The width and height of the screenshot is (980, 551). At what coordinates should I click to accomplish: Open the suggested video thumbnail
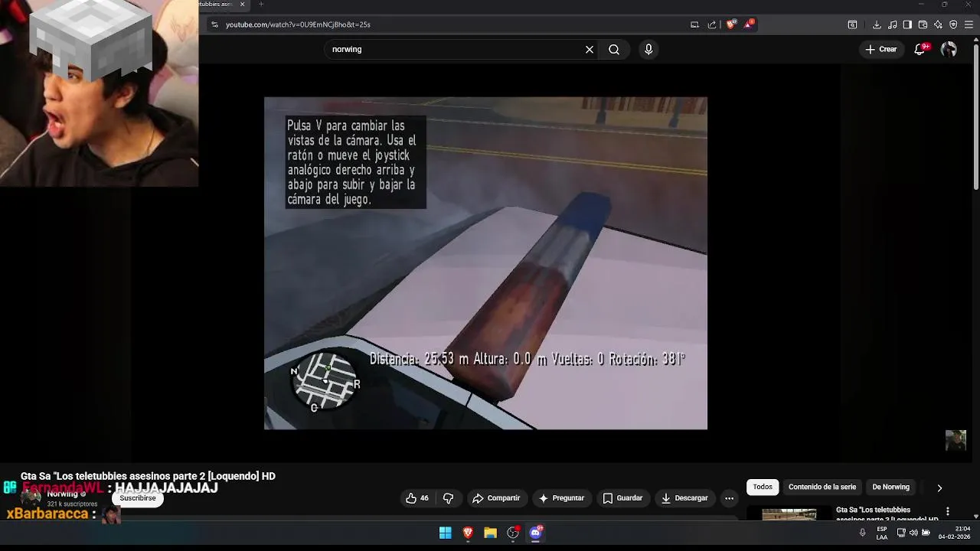[789, 513]
